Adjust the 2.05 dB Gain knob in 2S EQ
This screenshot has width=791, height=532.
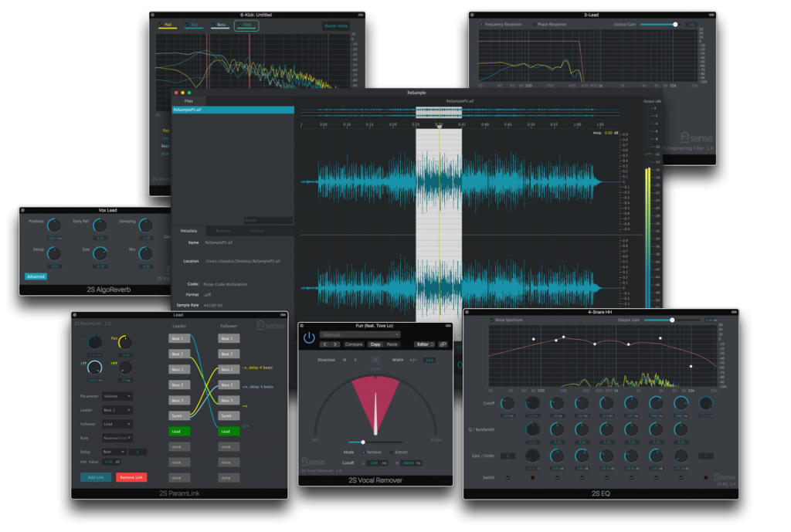(656, 456)
